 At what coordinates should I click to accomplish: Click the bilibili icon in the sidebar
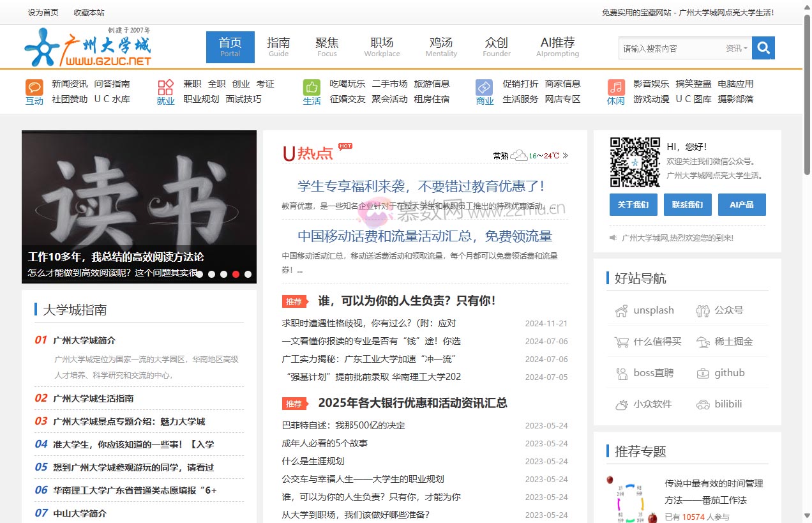coord(703,404)
